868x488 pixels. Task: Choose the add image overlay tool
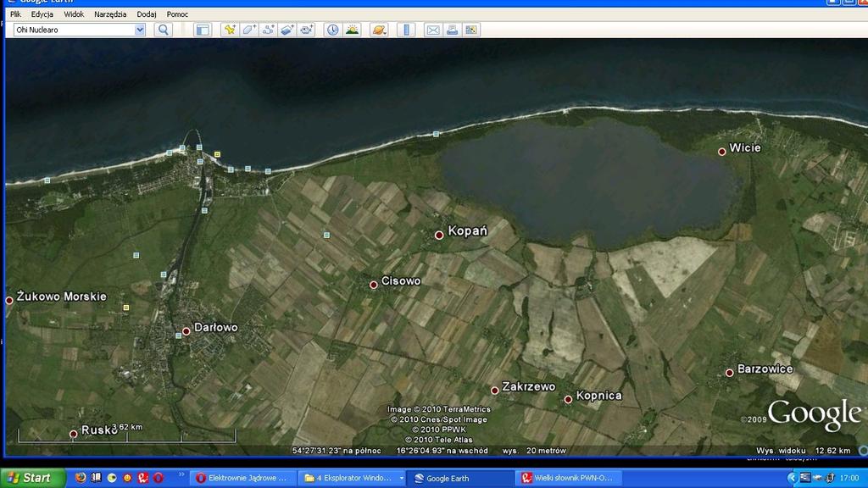pos(287,30)
